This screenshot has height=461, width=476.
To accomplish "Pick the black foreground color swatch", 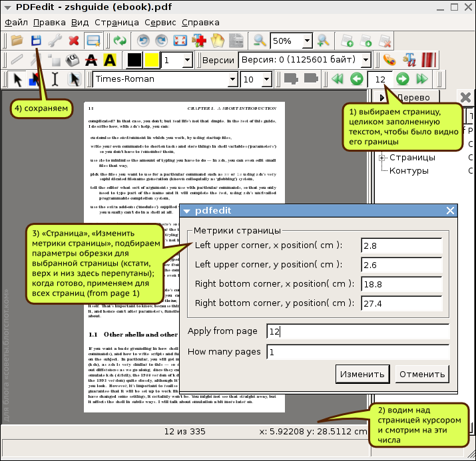I will tap(134, 60).
